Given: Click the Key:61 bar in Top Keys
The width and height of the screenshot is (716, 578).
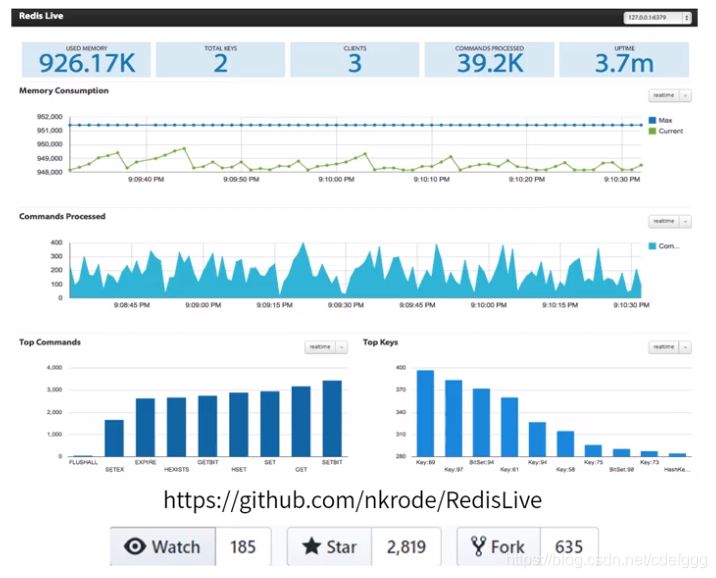Looking at the screenshot, I should point(510,427).
